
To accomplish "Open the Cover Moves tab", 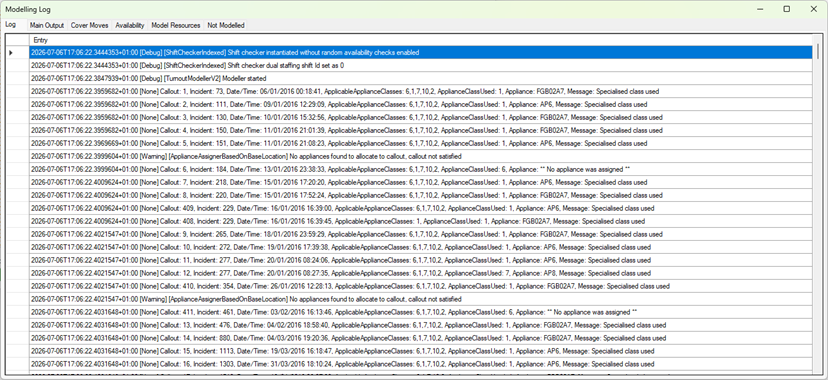I will click(x=90, y=25).
